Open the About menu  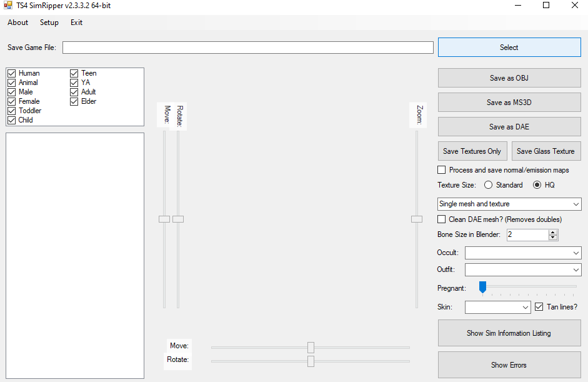[17, 23]
